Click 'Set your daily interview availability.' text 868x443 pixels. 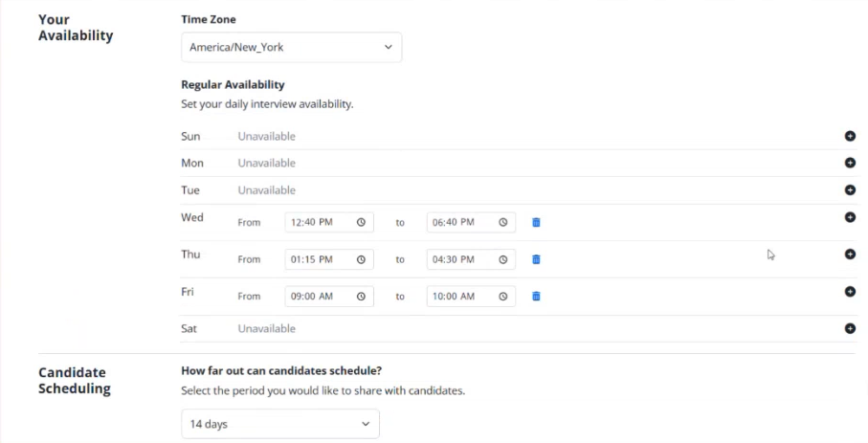click(267, 104)
